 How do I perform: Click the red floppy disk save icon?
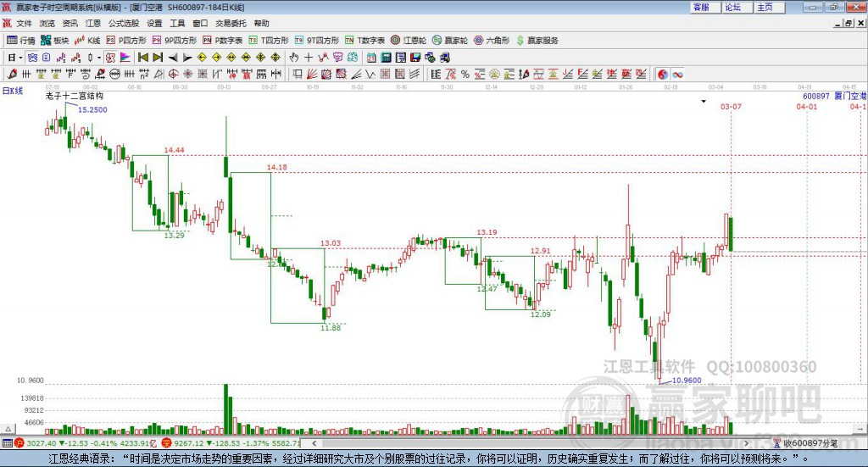tap(415, 58)
